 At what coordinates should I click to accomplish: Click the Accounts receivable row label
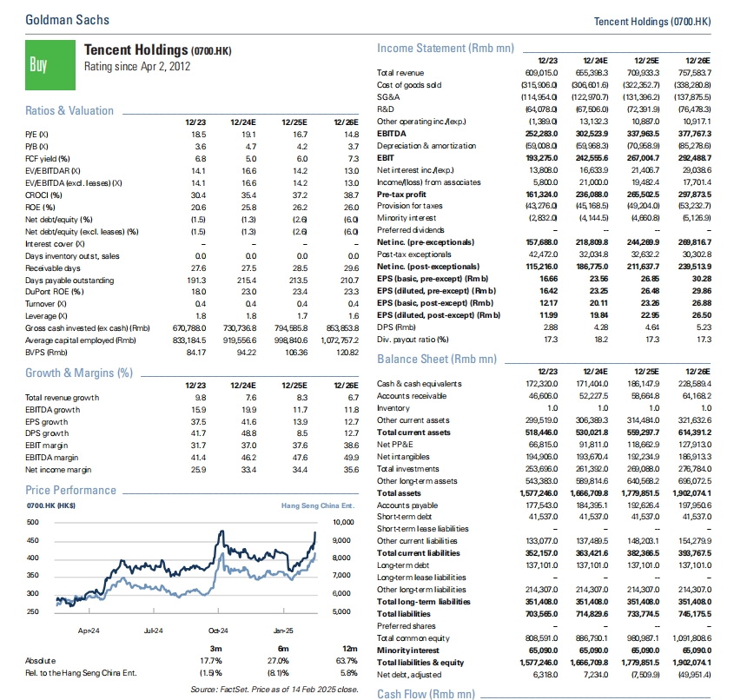point(412,396)
